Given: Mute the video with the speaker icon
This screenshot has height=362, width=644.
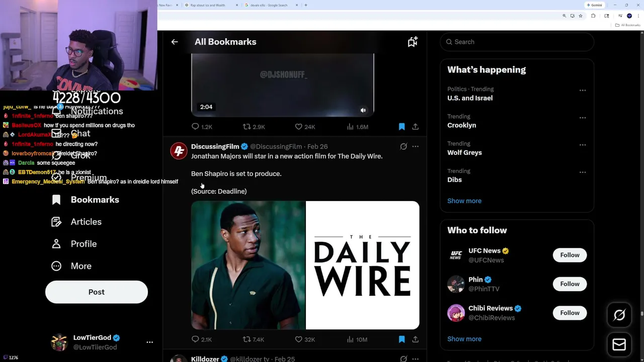Looking at the screenshot, I should click(363, 110).
